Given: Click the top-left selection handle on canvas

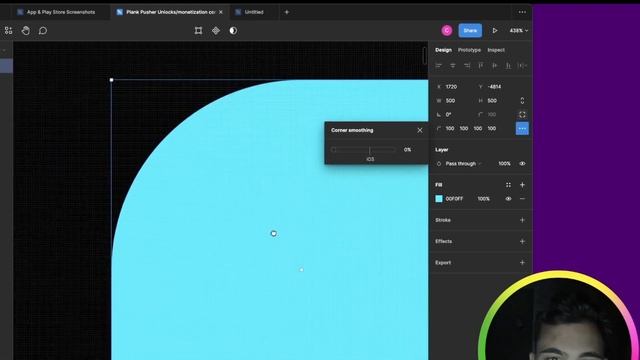Looking at the screenshot, I should (111, 80).
